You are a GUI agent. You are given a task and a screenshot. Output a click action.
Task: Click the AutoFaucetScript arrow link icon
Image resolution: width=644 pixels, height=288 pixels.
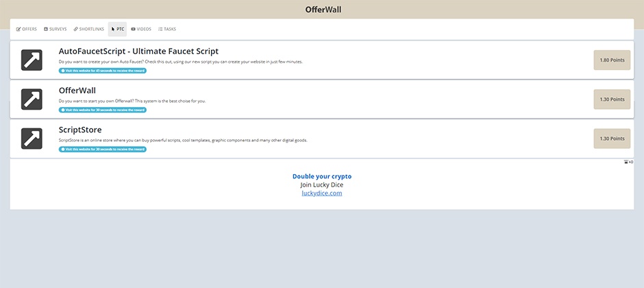(32, 60)
